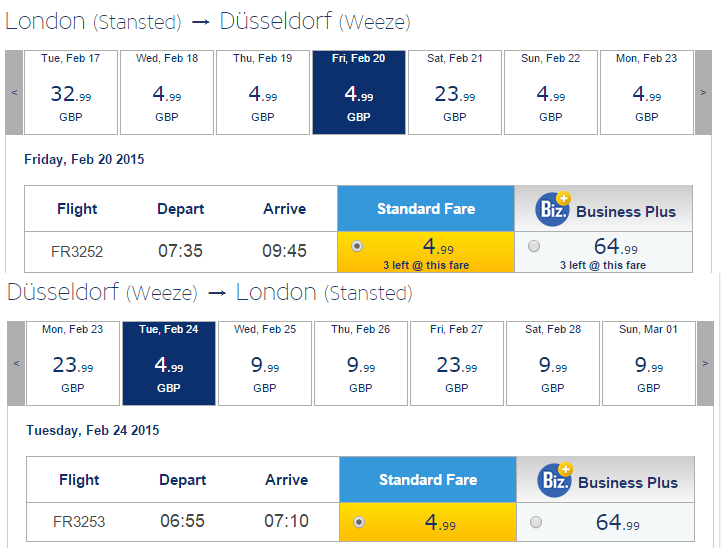Click flight FR3253 row

pyautogui.click(x=360, y=522)
